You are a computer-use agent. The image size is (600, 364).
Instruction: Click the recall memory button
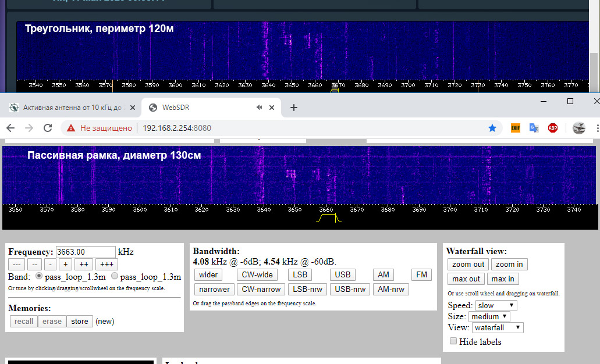click(x=24, y=321)
